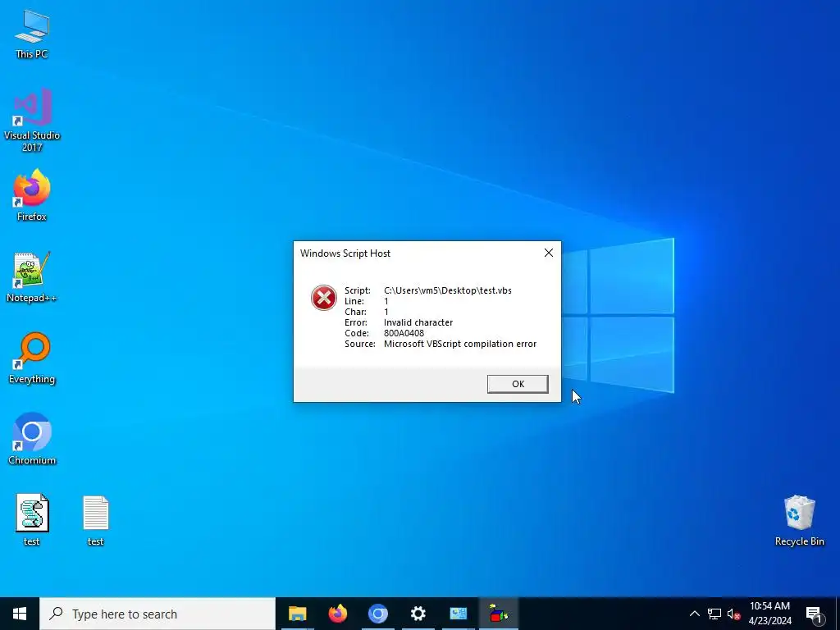Select the test VBScript file icon
This screenshot has width=840, height=630.
32,519
